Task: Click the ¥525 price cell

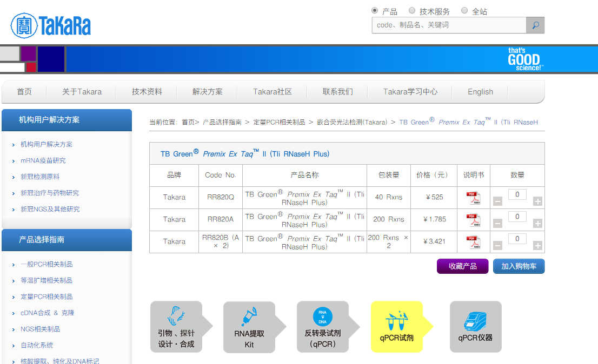Action: coord(434,197)
